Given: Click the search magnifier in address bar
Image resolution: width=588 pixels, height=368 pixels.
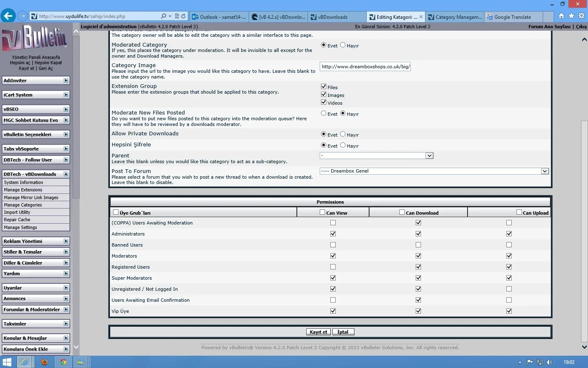Looking at the screenshot, I should click(164, 16).
